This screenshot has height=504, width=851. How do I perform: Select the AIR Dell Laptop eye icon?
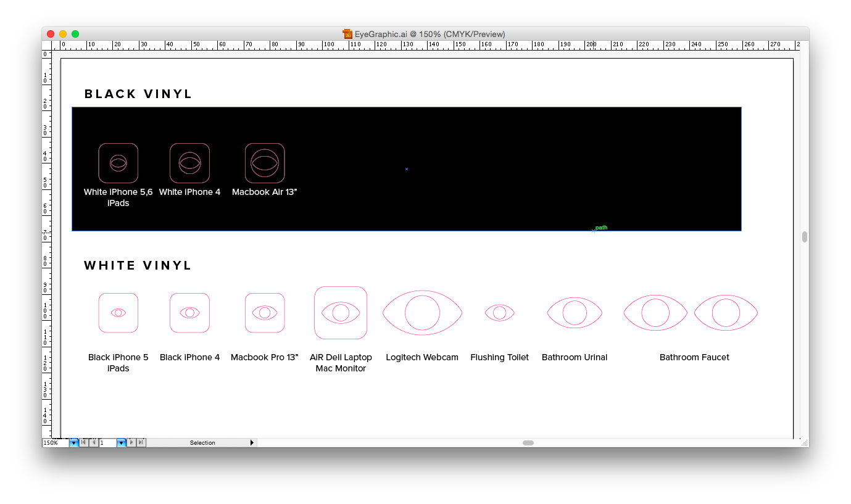pos(341,313)
